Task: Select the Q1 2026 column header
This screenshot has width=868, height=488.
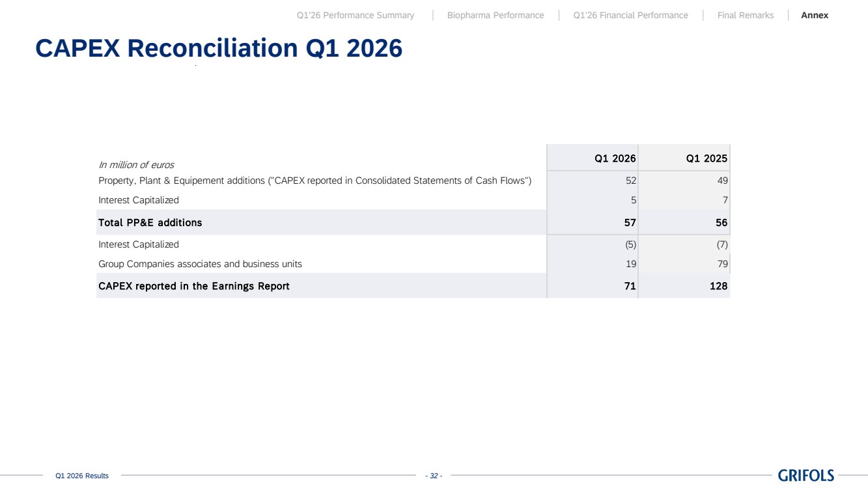Action: [x=615, y=158]
